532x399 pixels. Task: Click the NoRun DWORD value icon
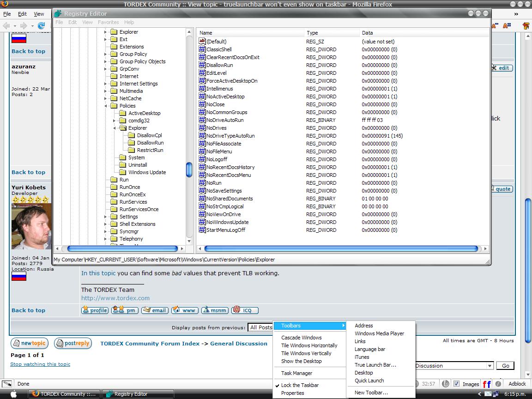202,183
